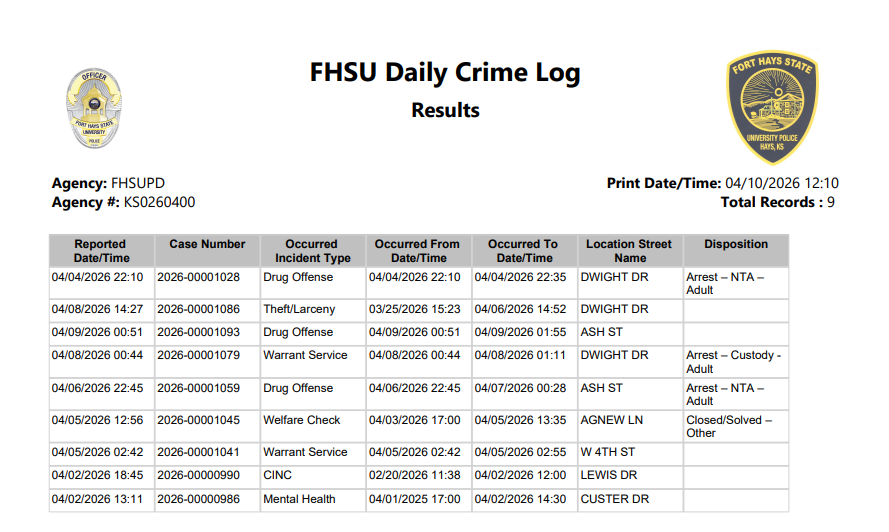Click the Welfare Check incident cell
The width and height of the screenshot is (889, 532).
click(301, 420)
